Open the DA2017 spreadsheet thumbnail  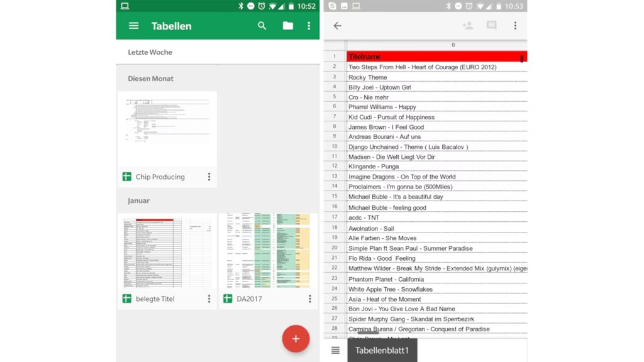pyautogui.click(x=268, y=251)
